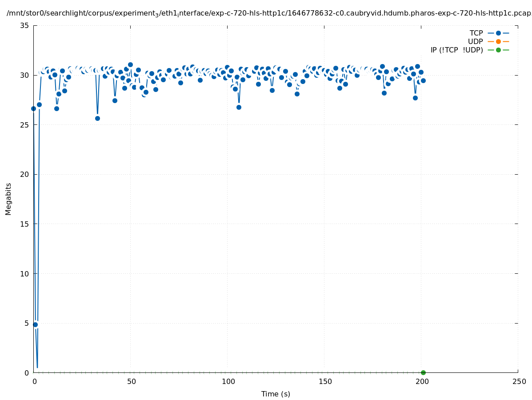Image resolution: width=532 pixels, height=400 pixels.
Task: Click the 150 tick label on the x-axis
Action: pyautogui.click(x=325, y=382)
